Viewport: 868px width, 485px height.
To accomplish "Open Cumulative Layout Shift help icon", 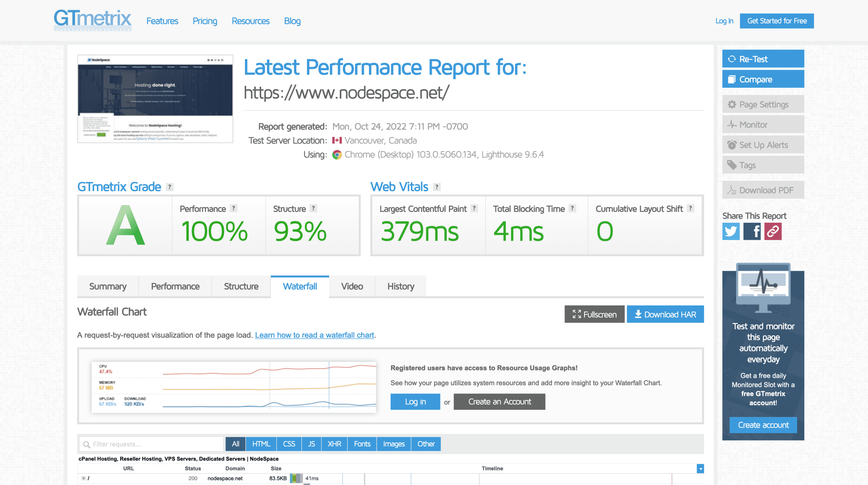I will point(690,208).
